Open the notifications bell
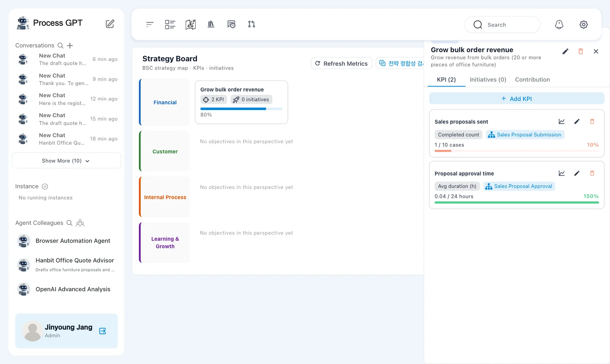This screenshot has height=364, width=610. click(559, 25)
